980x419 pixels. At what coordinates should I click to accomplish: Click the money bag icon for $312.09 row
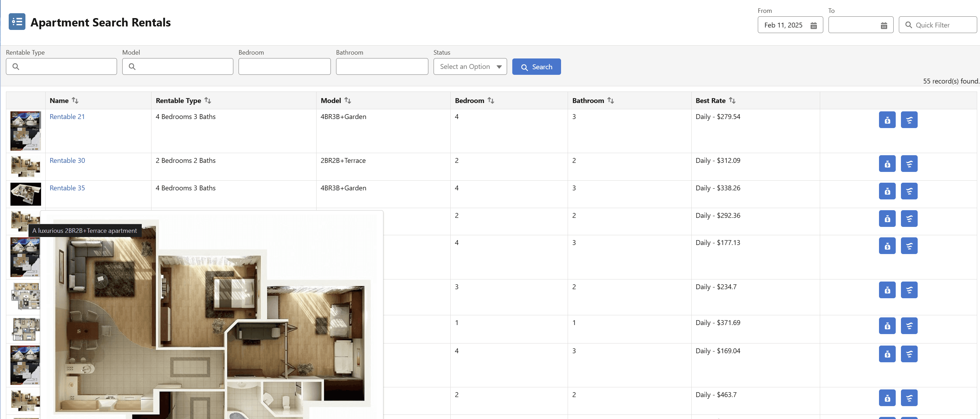[x=887, y=164]
